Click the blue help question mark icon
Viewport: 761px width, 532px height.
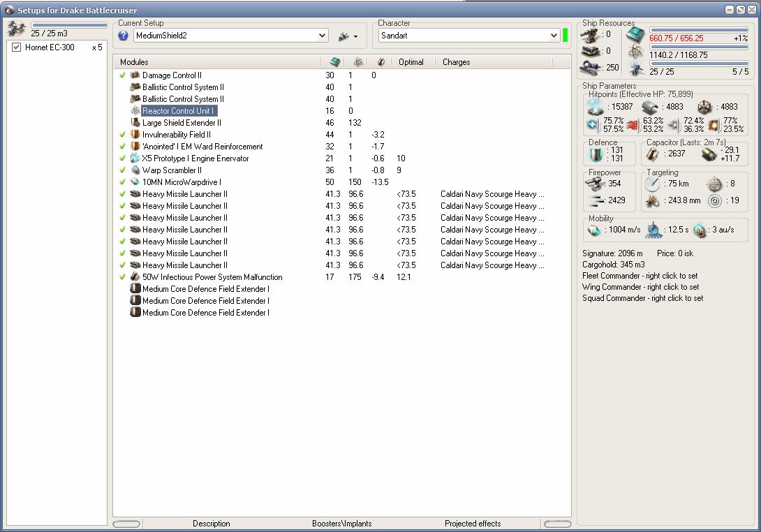click(124, 36)
